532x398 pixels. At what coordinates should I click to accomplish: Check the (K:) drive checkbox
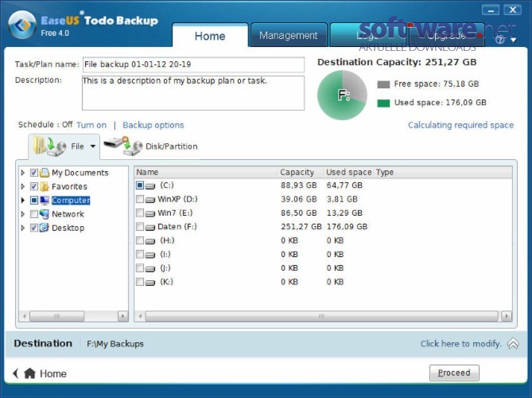coord(140,282)
